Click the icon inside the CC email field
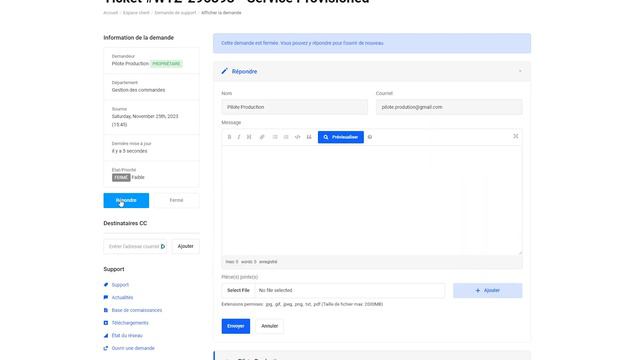The image size is (640, 360). [x=163, y=247]
